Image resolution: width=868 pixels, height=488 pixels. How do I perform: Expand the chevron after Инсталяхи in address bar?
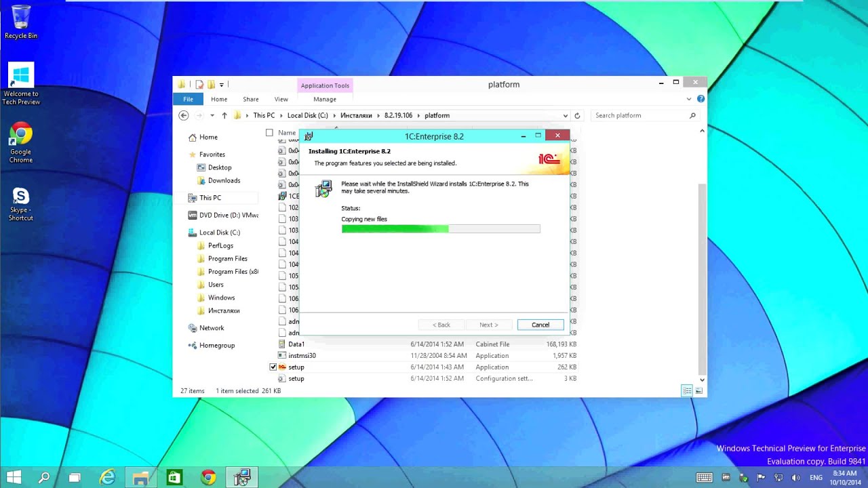coord(378,115)
